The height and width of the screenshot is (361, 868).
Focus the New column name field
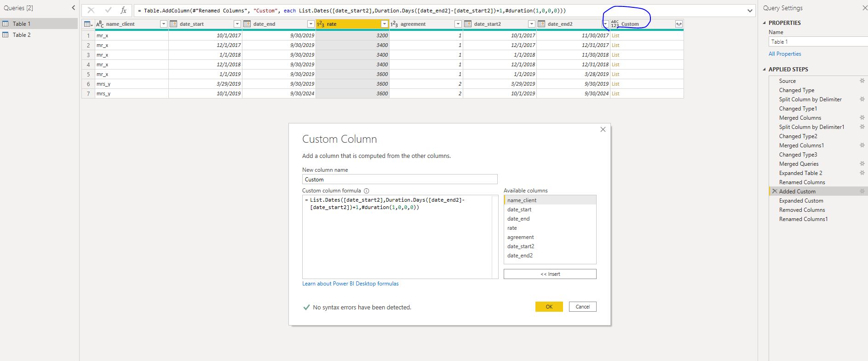pyautogui.click(x=400, y=179)
